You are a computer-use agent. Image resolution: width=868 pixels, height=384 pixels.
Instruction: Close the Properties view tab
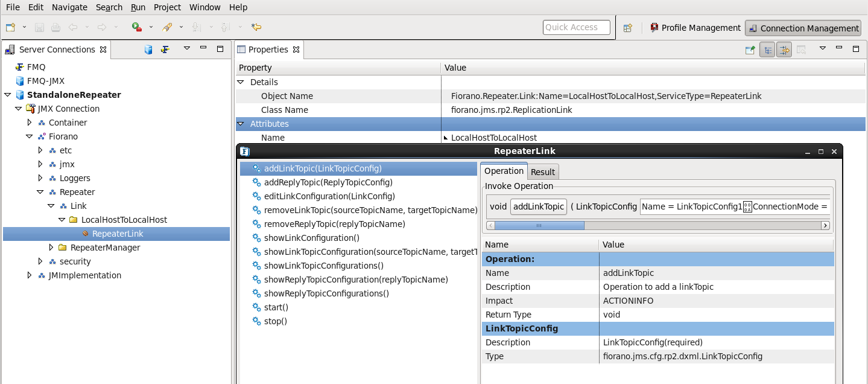[296, 50]
